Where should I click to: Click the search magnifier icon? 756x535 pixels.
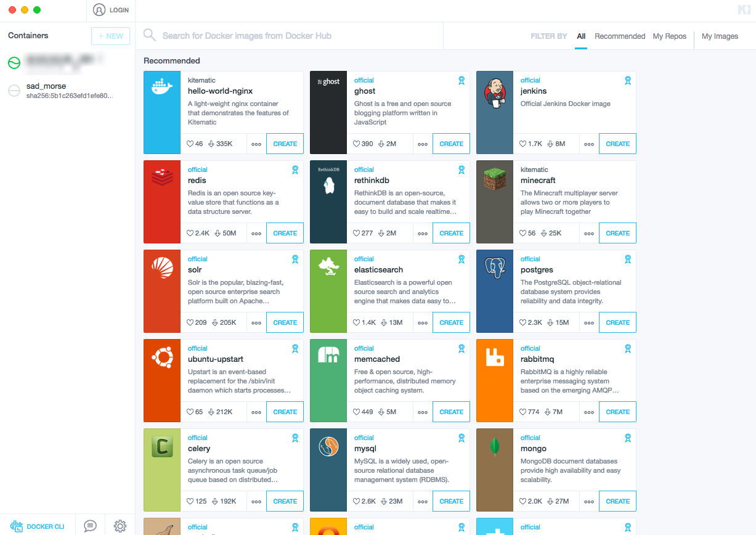point(150,35)
